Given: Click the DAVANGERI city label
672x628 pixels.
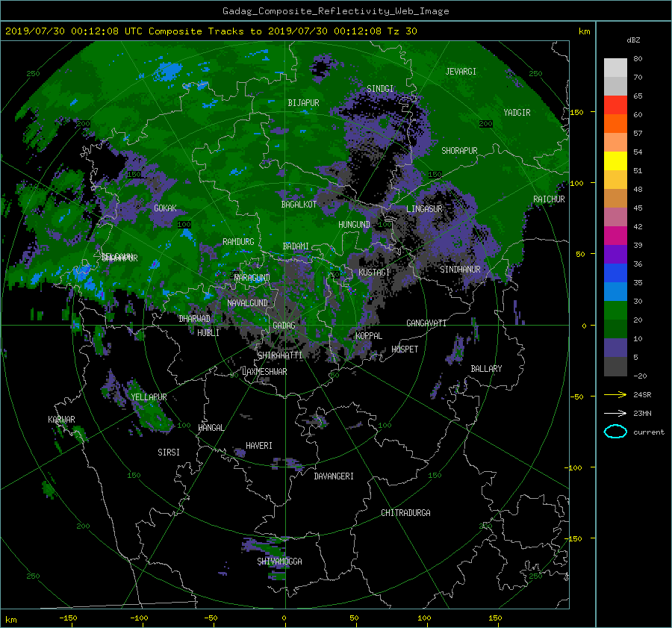Looking at the screenshot, I should [x=334, y=476].
